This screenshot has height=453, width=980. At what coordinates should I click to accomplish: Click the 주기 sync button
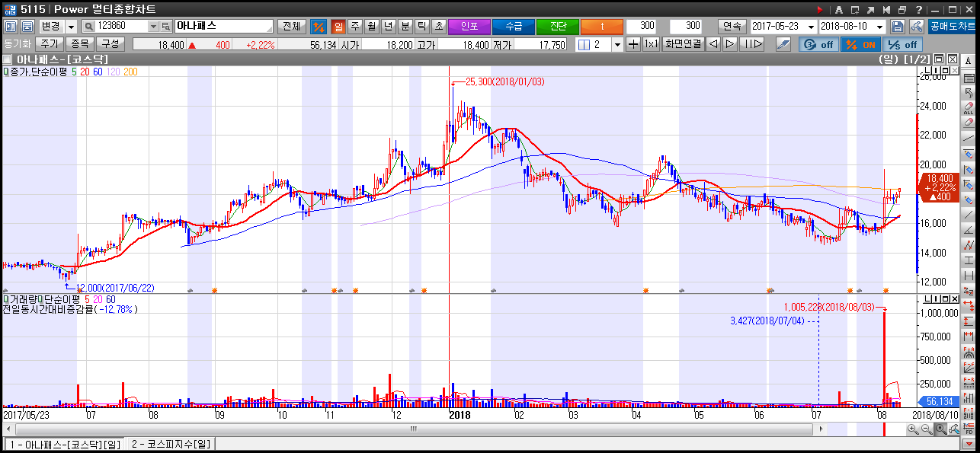pyautogui.click(x=50, y=44)
